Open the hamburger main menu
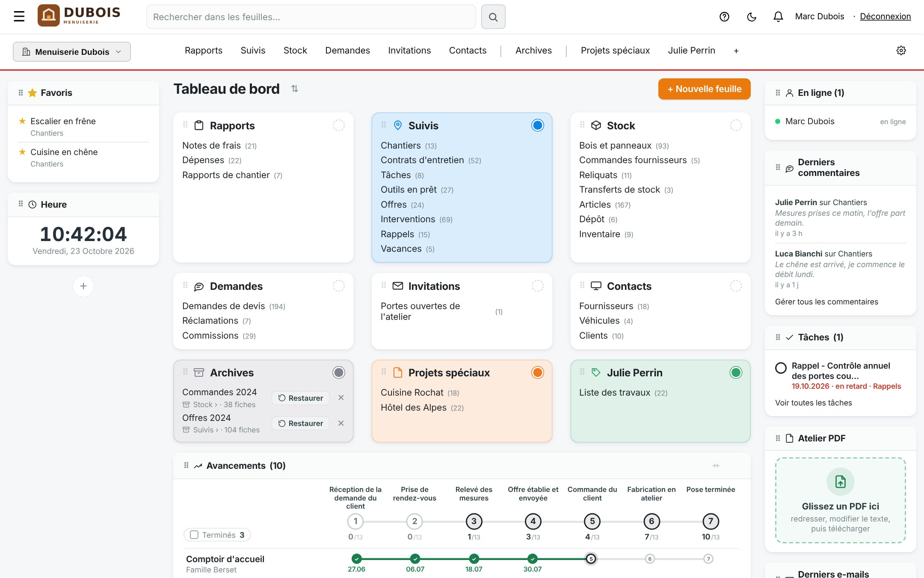 pyautogui.click(x=19, y=17)
